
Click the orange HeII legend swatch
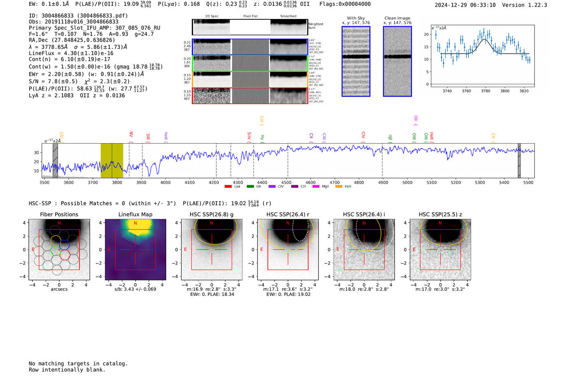coord(339,187)
